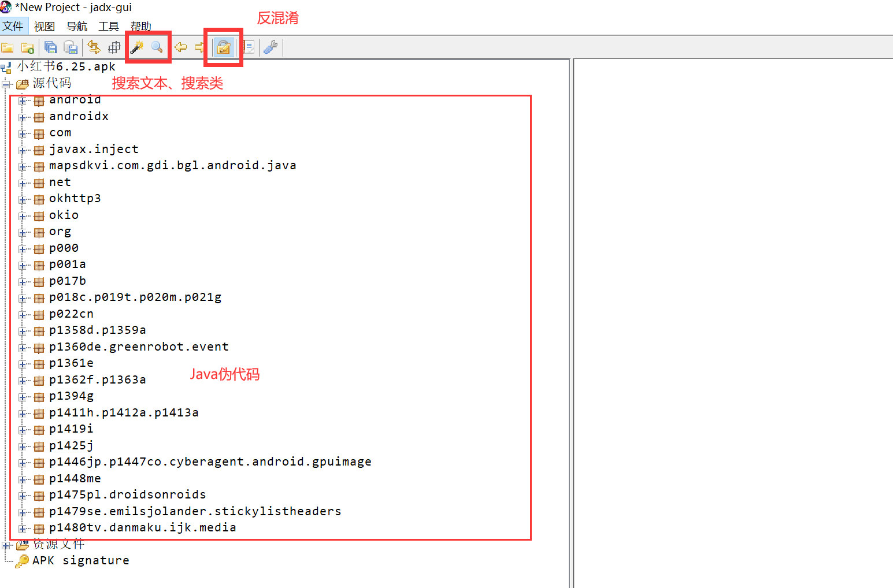Viewport: 893px width, 588px height.
Task: Select p1480tv.danmaku.ijk.media package
Action: point(143,528)
